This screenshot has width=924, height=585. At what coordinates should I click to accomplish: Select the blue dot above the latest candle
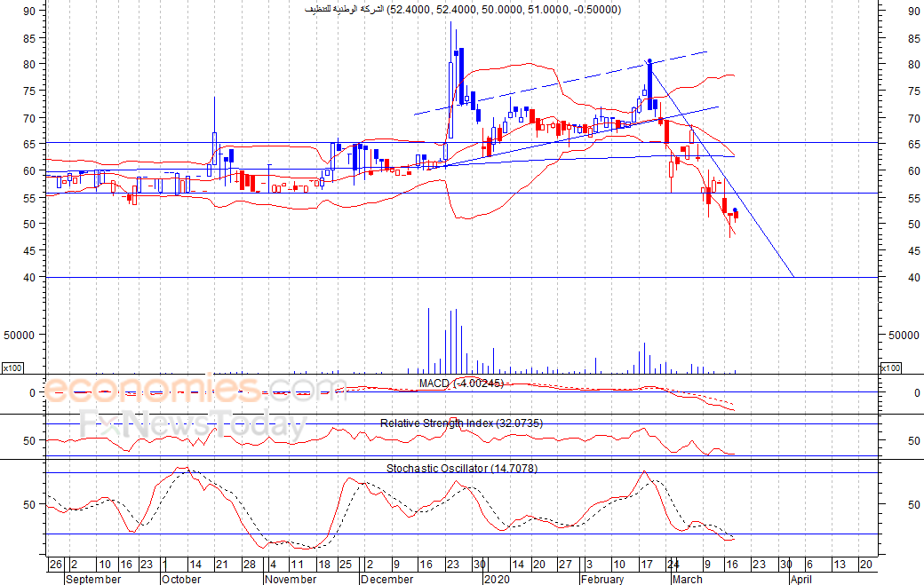click(735, 210)
